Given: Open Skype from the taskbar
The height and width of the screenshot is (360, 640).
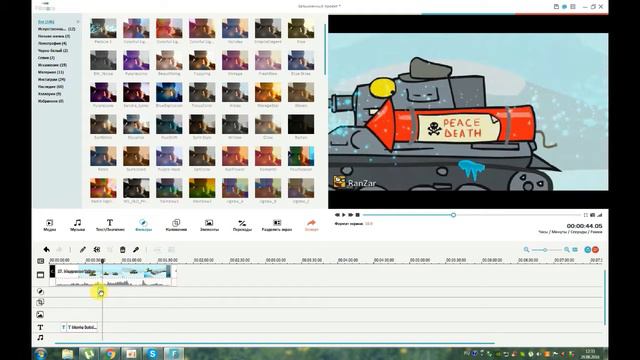Looking at the screenshot, I should pyautogui.click(x=152, y=353).
